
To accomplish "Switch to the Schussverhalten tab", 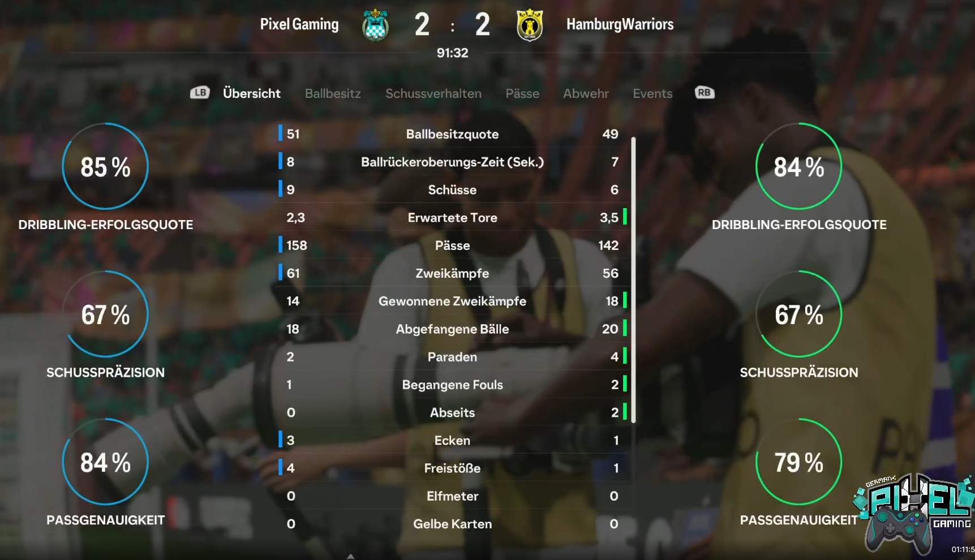I will [x=433, y=93].
